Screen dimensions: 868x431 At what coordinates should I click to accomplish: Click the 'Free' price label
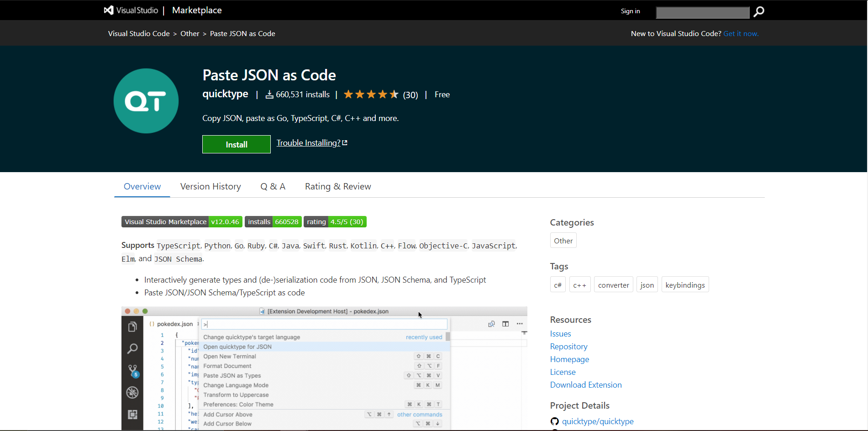442,95
